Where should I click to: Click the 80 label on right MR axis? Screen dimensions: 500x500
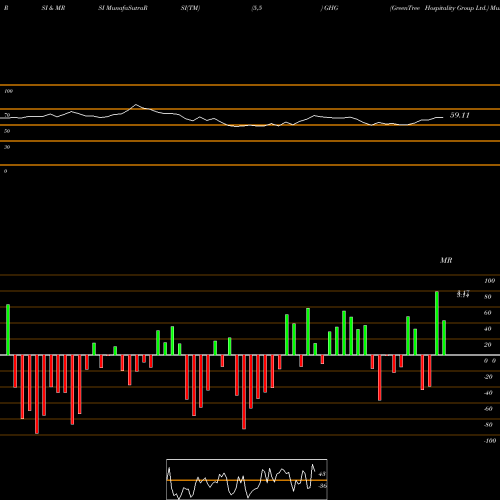pos(488,297)
